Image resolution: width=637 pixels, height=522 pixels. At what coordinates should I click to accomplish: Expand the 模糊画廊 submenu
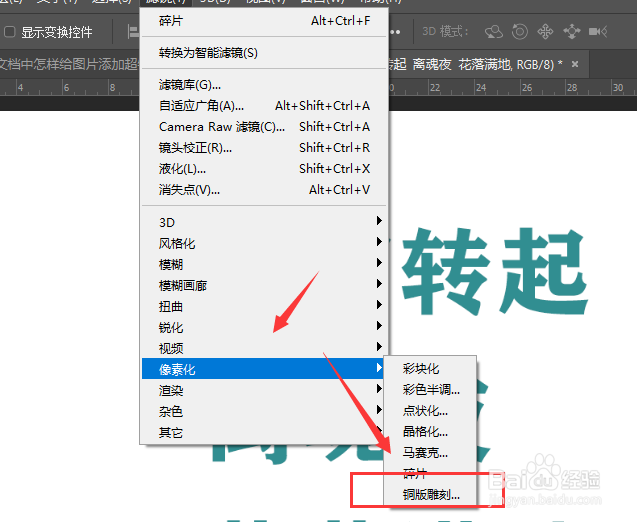(x=264, y=286)
